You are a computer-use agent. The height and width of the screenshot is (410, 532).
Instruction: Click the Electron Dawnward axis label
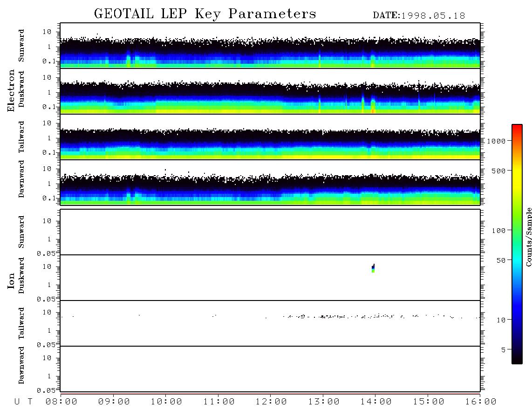pos(21,179)
